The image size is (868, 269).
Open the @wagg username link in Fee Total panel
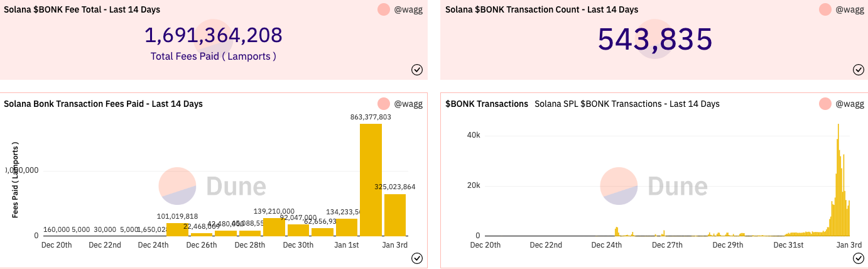pos(409,9)
